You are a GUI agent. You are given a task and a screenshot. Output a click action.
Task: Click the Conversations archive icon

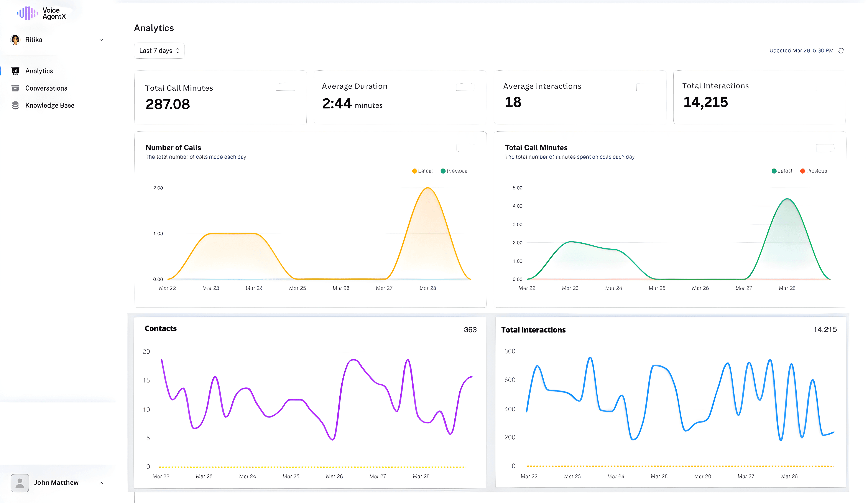(x=15, y=88)
